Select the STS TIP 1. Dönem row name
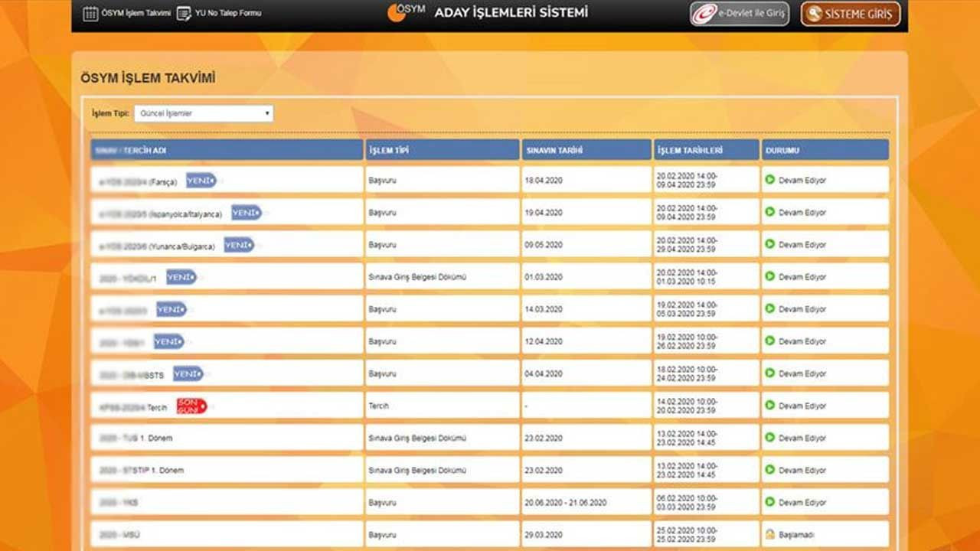 point(141,471)
